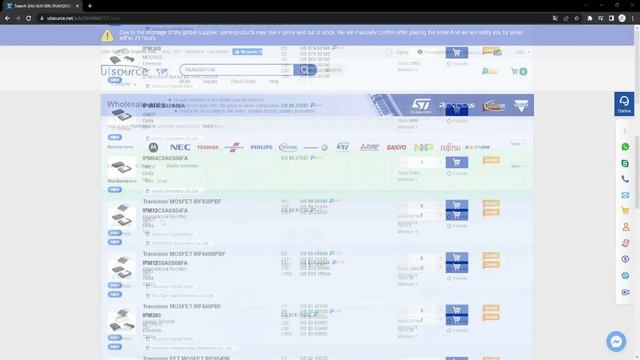640x360 pixels.
Task: Open the orange cart icon in sidebar
Action: 625,211
